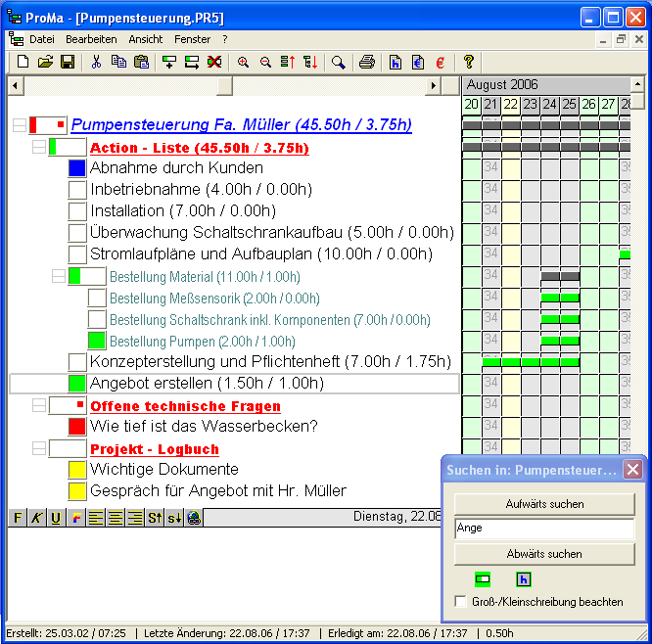652x644 pixels.
Task: Click horizontal scrollbar right arrow above tree
Action: [x=434, y=86]
